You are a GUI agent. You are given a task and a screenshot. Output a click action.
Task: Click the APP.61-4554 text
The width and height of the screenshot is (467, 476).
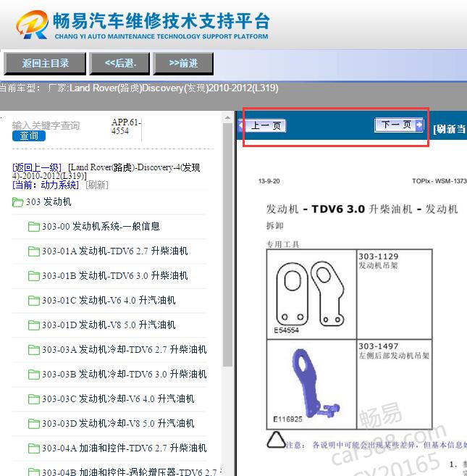pyautogui.click(x=126, y=127)
